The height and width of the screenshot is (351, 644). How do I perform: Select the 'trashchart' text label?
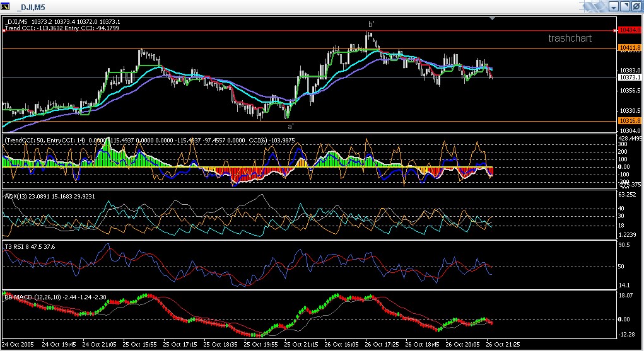pyautogui.click(x=570, y=38)
